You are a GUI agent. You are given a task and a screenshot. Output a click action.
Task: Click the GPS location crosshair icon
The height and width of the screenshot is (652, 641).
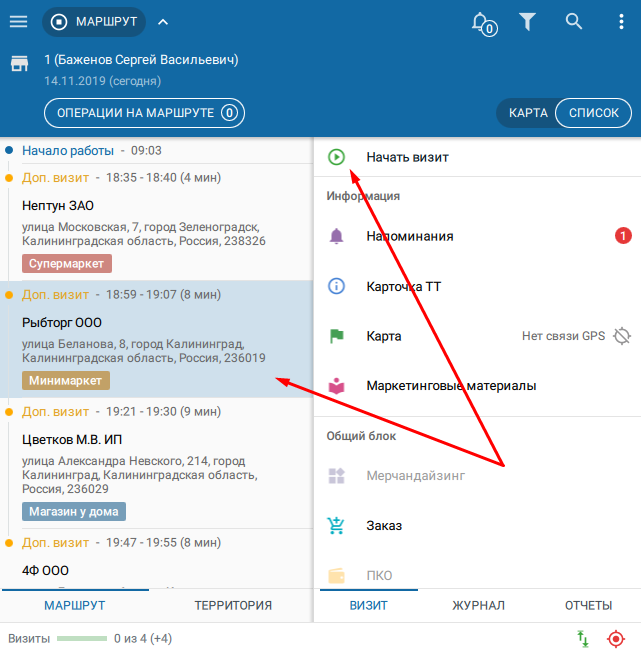(622, 336)
